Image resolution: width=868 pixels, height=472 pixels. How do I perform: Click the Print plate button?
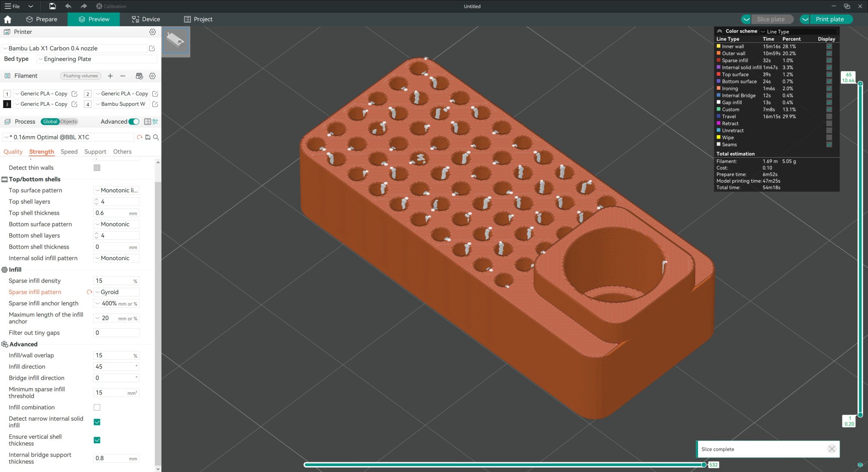[x=829, y=19]
